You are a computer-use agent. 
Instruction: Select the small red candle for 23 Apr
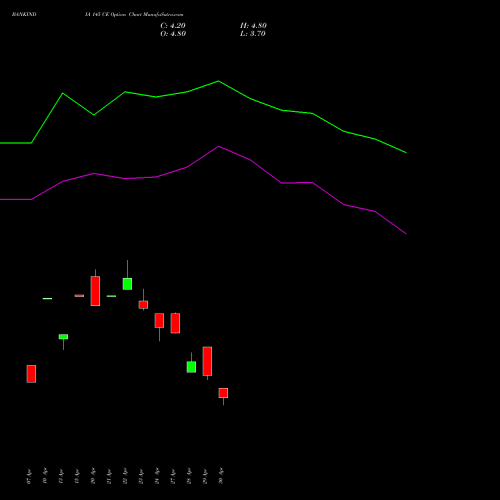click(143, 305)
